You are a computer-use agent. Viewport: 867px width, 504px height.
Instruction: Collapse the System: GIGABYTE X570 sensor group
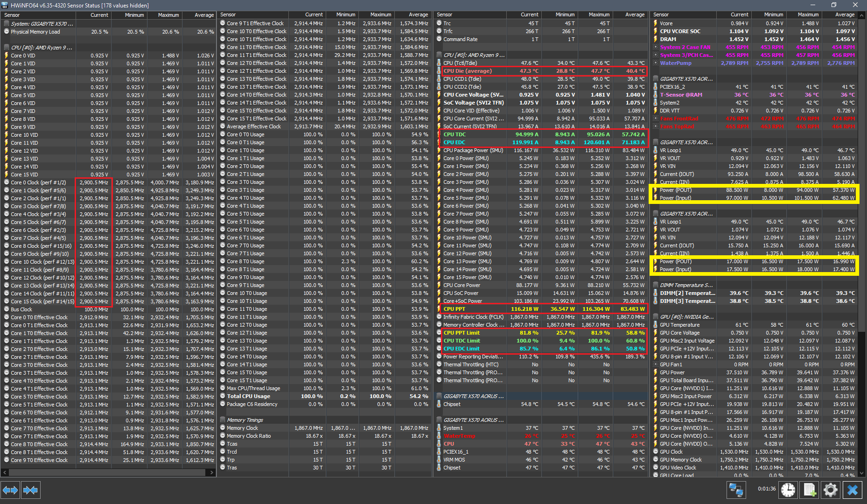point(7,23)
